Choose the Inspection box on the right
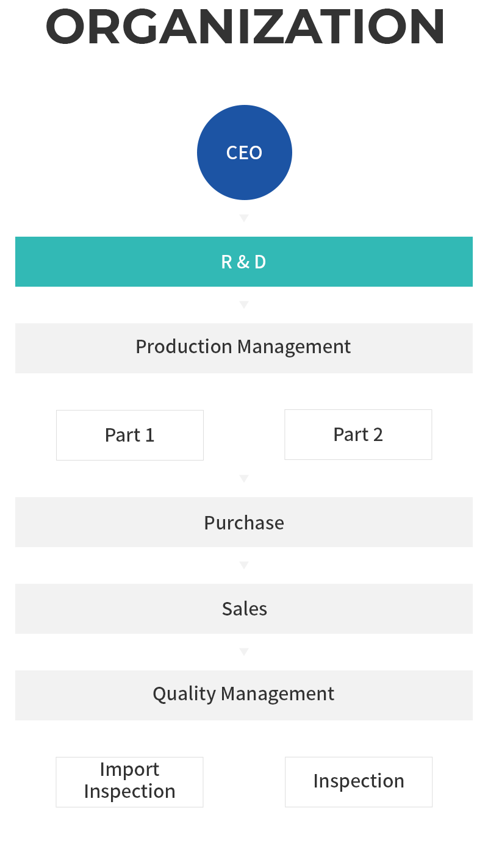 359,782
